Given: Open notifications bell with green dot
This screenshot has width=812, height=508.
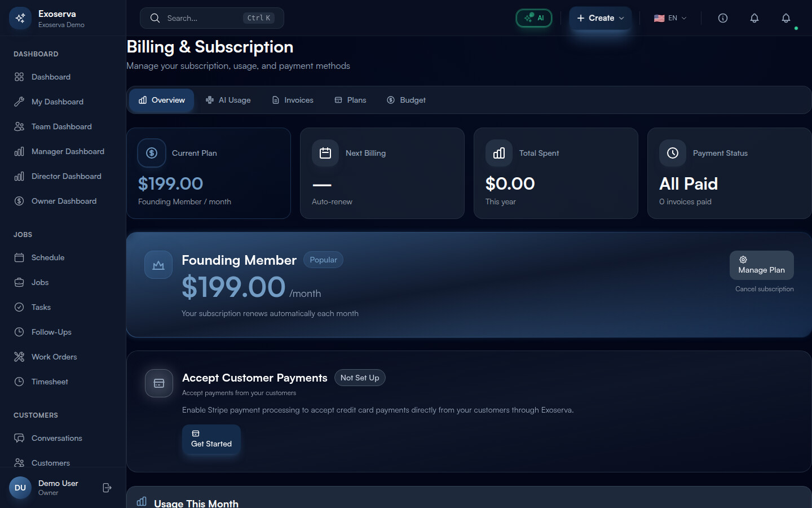Looking at the screenshot, I should coord(785,18).
